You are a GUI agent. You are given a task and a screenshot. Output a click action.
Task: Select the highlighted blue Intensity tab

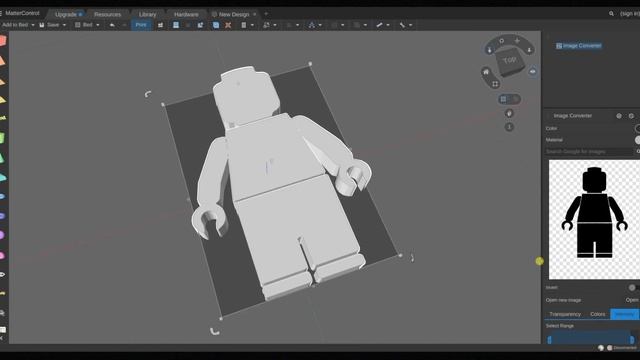click(624, 314)
